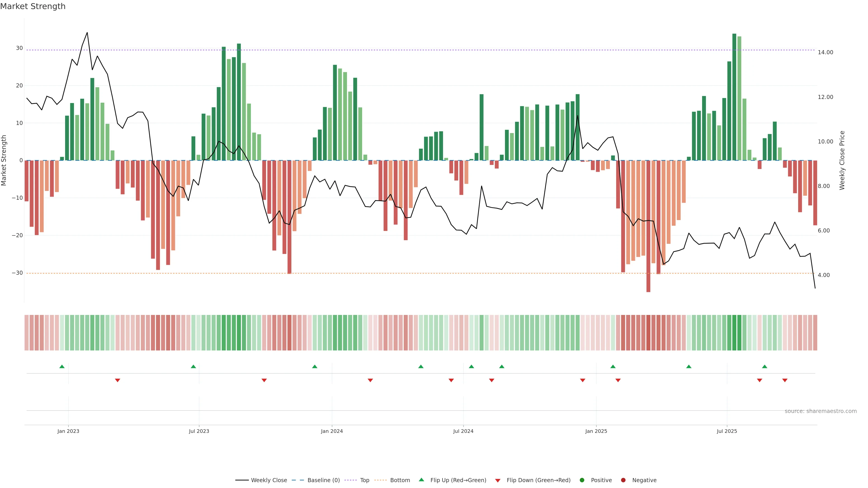Click the first red flip-down marker after Jan 2023
Viewport: 868px width, 488px height.
click(118, 380)
